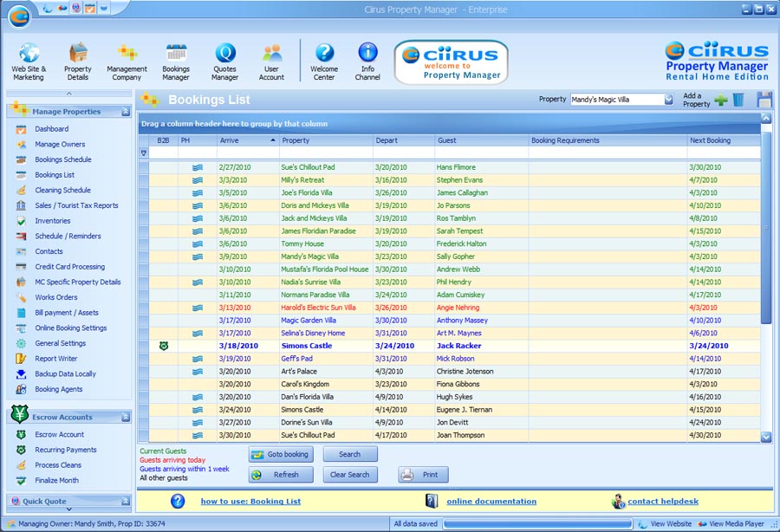Image resolution: width=780 pixels, height=532 pixels.
Task: Open the Property dropdown showing Mandy's Magic Villa
Action: (668, 100)
